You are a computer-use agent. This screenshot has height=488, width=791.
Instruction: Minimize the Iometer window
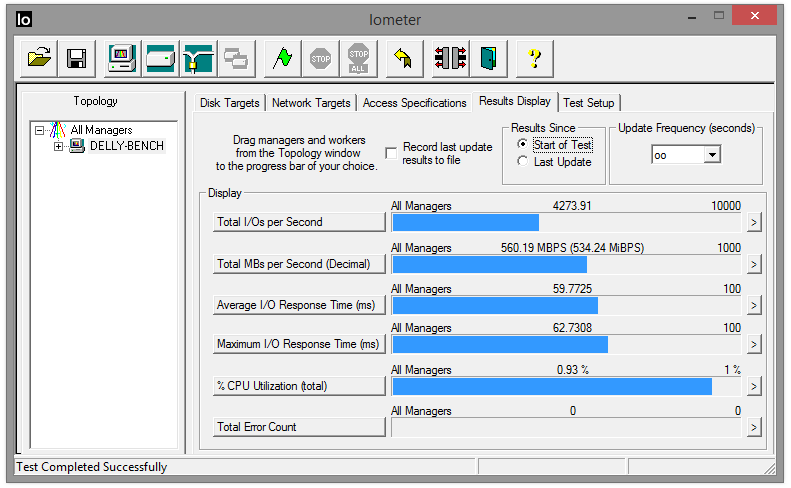point(692,17)
